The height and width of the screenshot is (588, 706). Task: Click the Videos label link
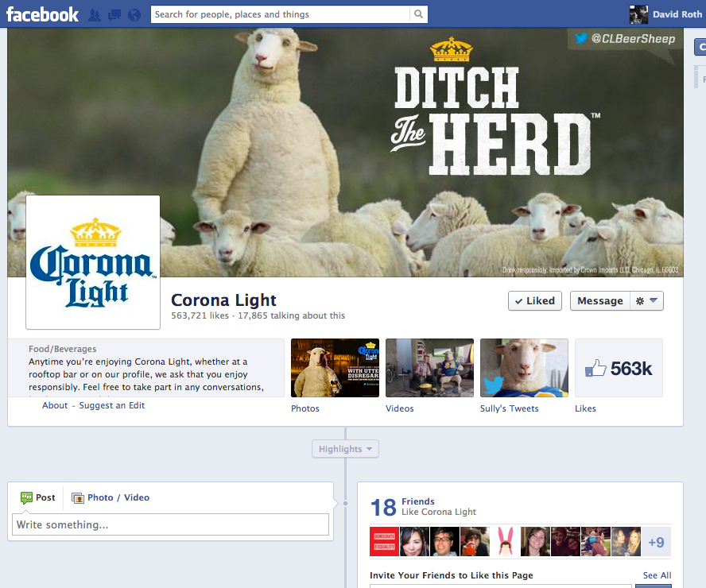coord(399,408)
